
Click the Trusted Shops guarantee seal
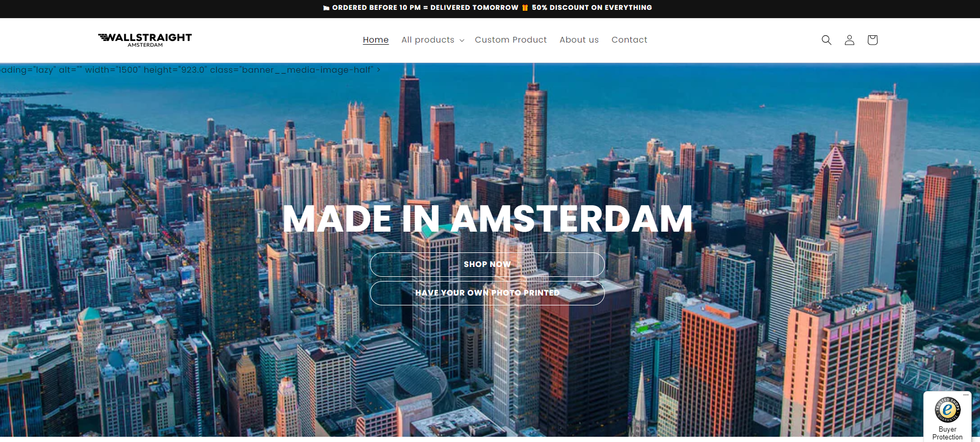click(947, 410)
